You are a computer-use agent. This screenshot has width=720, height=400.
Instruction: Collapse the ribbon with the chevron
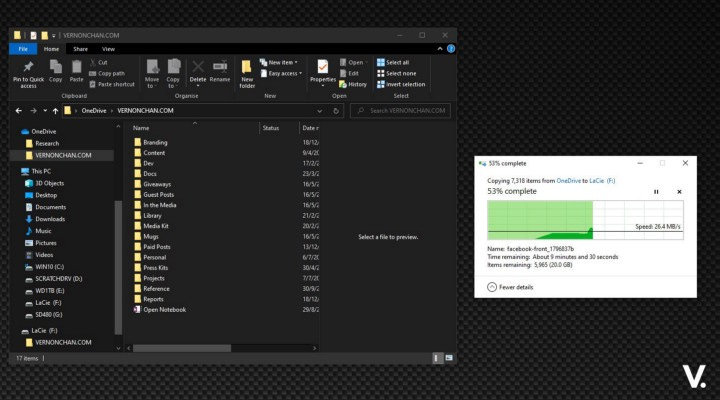point(440,49)
